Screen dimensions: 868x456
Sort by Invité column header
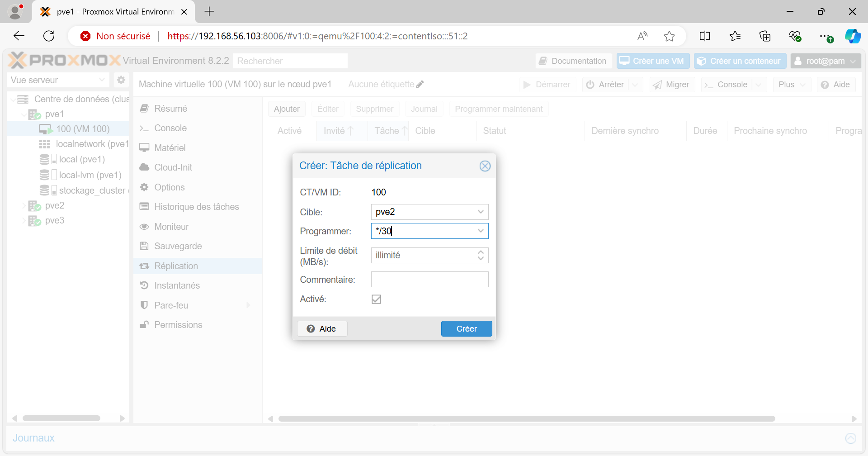[x=342, y=131]
